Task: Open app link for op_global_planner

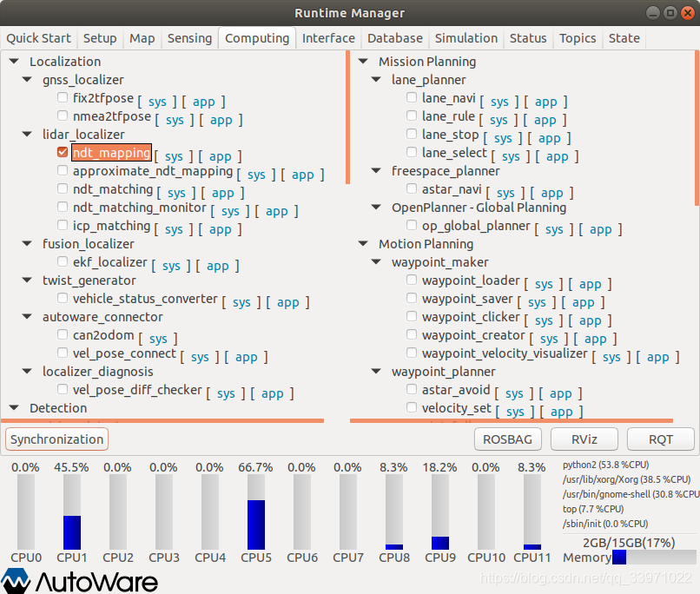Action: point(601,229)
